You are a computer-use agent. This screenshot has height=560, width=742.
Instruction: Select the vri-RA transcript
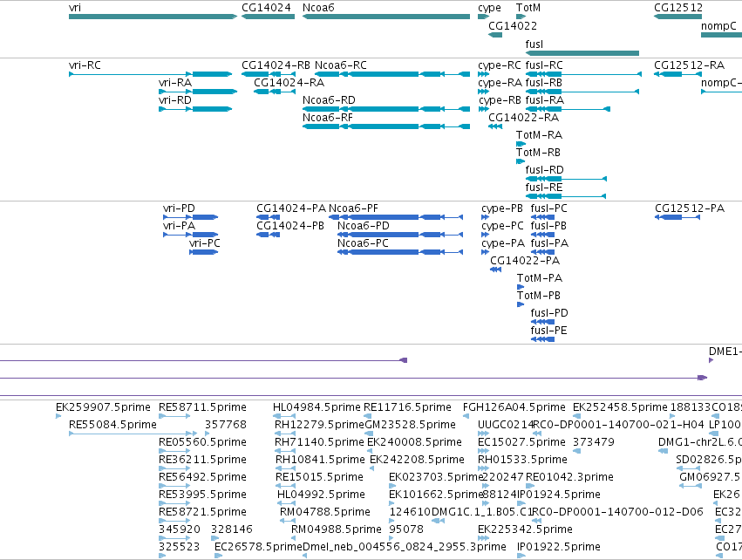point(198,92)
